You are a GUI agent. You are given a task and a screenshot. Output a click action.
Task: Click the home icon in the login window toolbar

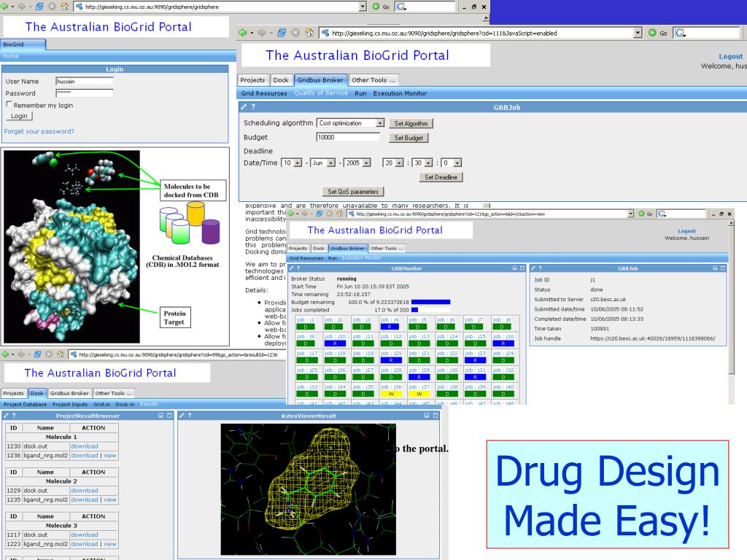(x=64, y=7)
